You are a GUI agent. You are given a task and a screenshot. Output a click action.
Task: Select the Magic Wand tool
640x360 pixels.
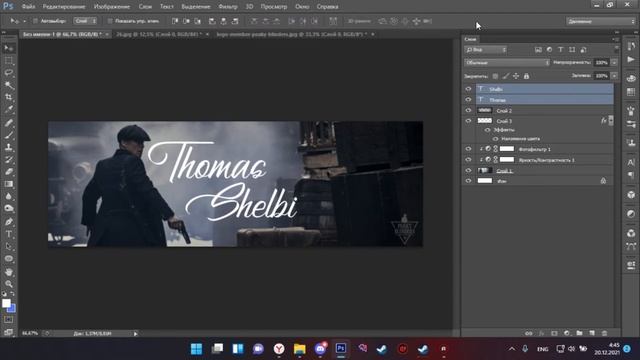click(x=9, y=85)
